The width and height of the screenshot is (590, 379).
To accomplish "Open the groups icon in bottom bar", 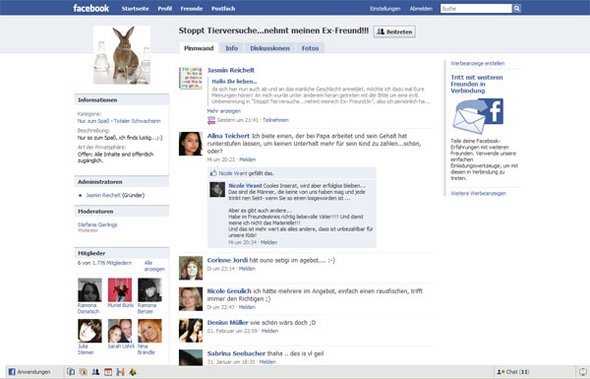I will (x=96, y=372).
